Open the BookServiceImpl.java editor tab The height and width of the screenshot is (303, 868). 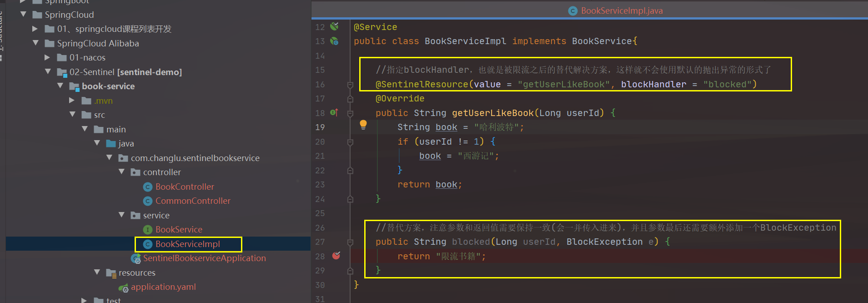click(616, 10)
